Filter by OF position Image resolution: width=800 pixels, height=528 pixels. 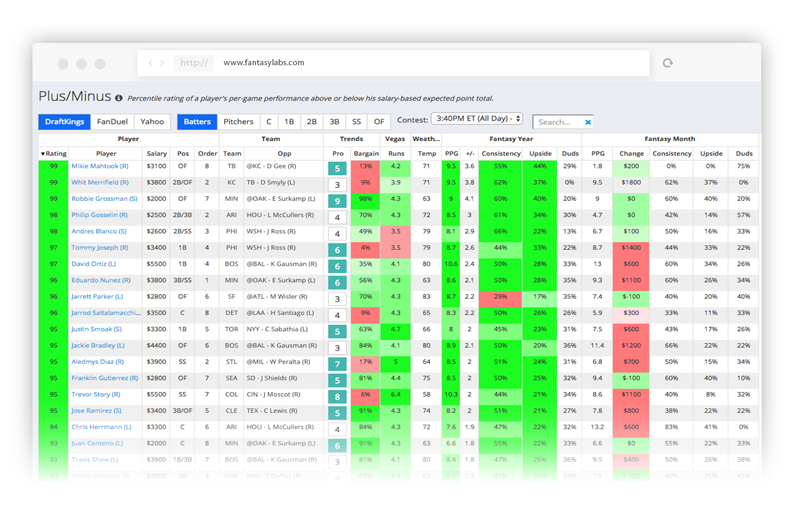pyautogui.click(x=379, y=121)
